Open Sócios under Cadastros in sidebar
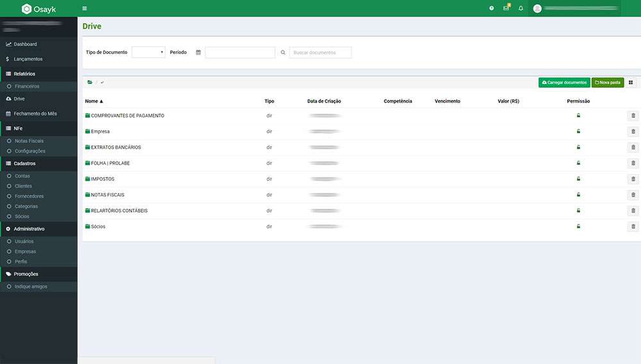Viewport: 641px width, 364px height. tap(39, 217)
